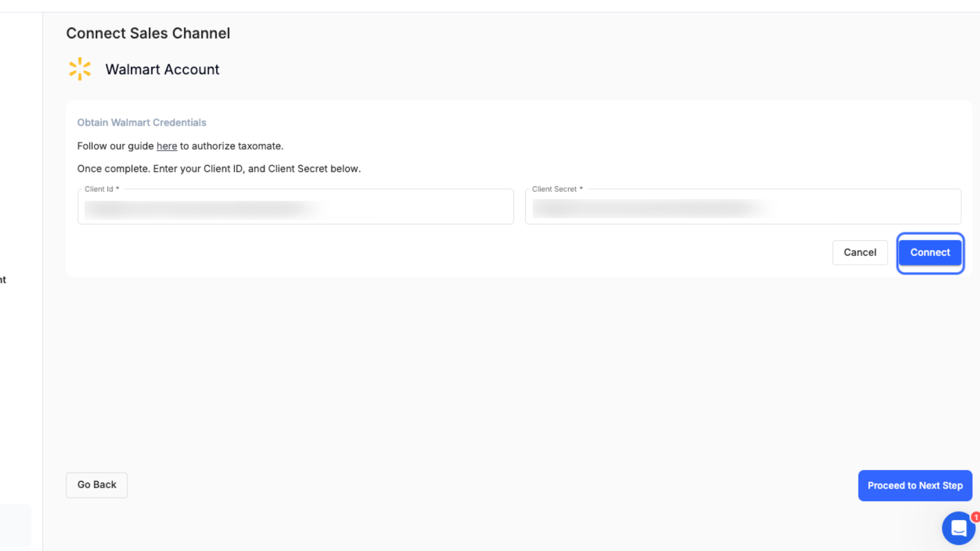Go Back to the previous step
This screenshot has height=551, width=980.
[x=96, y=485]
